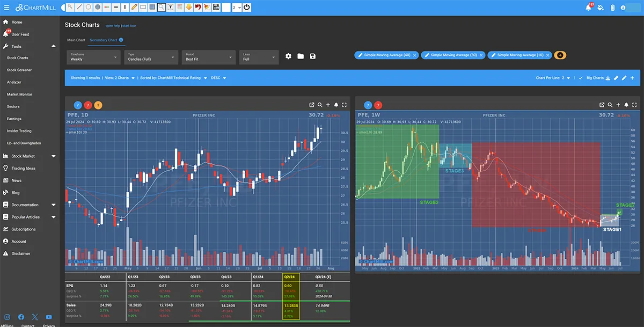Image resolution: width=644 pixels, height=327 pixels.
Task: Click the orange down arrow tool
Action: point(188,7)
